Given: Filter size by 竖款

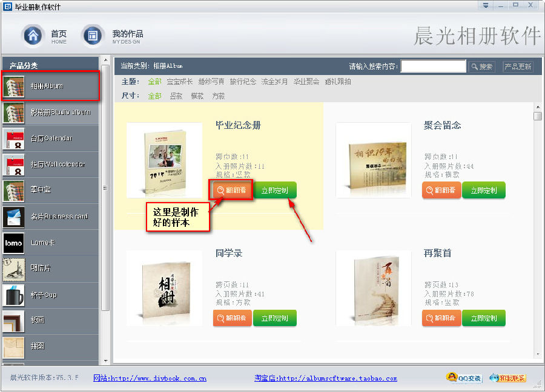Looking at the screenshot, I should (x=176, y=96).
